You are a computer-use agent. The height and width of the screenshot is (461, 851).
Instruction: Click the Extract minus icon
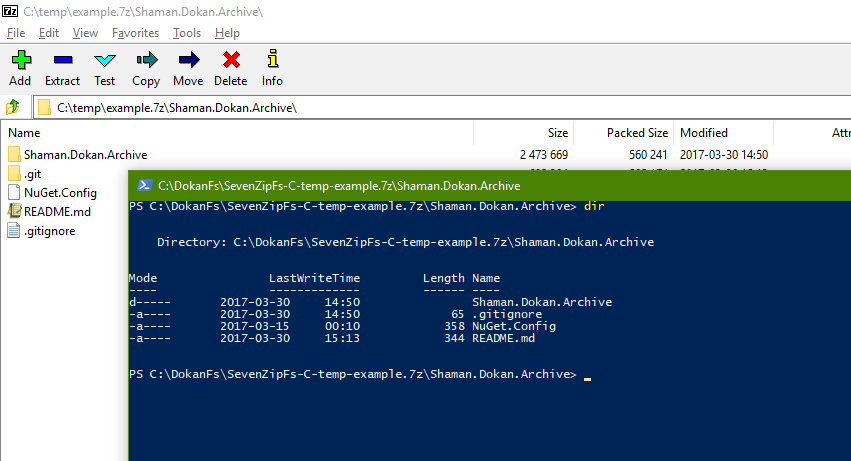[x=63, y=60]
